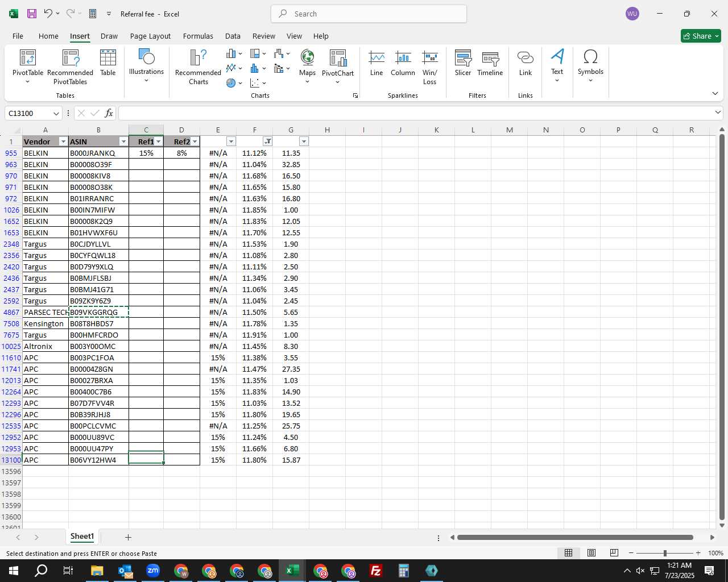Viewport: 728px width, 582px height.
Task: Switch to the Review tab
Action: [264, 36]
